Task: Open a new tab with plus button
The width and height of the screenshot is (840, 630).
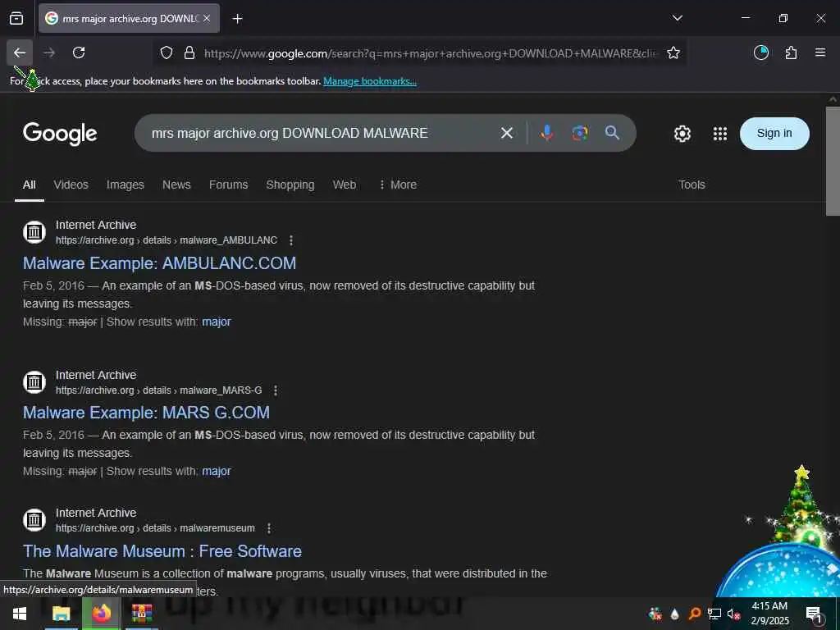Action: (x=237, y=19)
